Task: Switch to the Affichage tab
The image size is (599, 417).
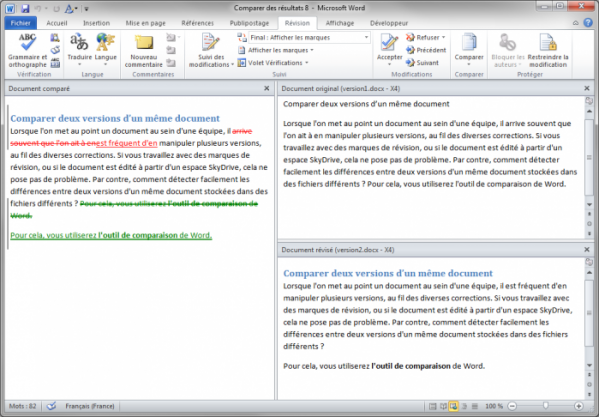Action: tap(340, 23)
